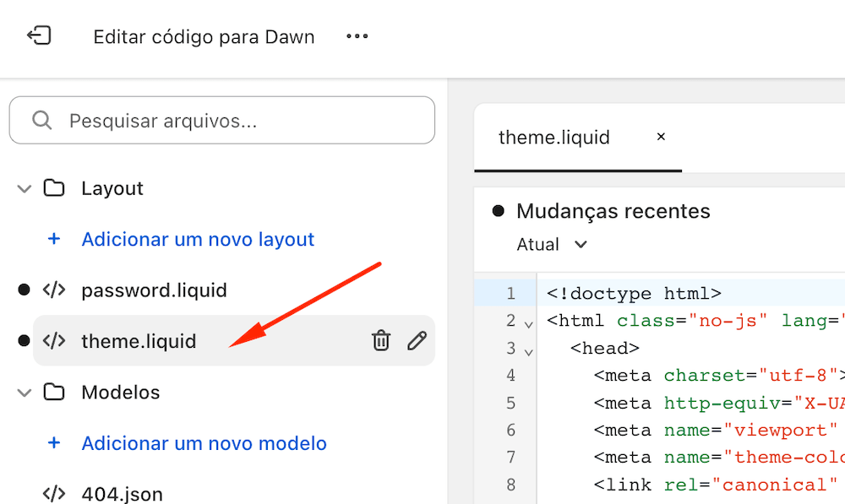The height and width of the screenshot is (504, 845).
Task: Rename theme.liquid using pencil icon
Action: 417,340
